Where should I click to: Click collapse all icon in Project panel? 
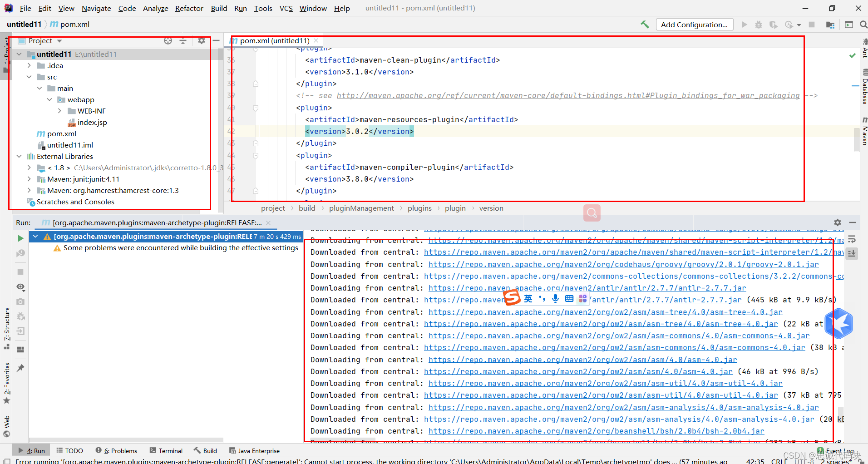(183, 41)
